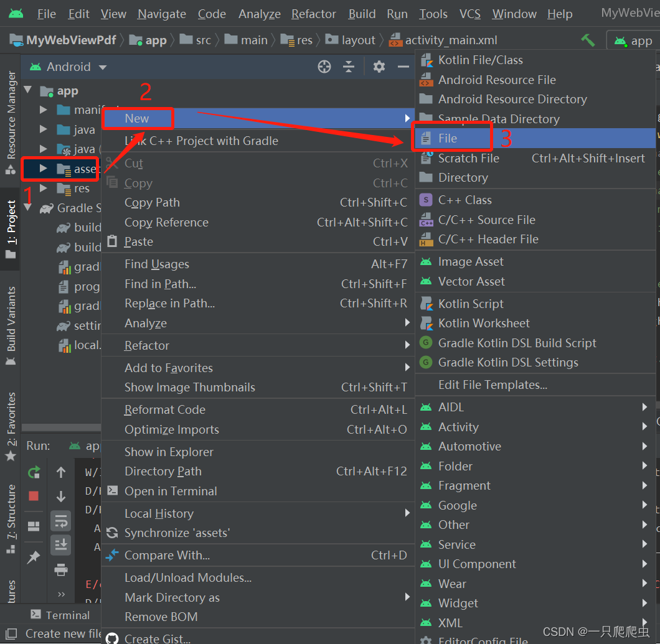660x644 pixels.
Task: Open the VCS menu
Action: tap(469, 14)
